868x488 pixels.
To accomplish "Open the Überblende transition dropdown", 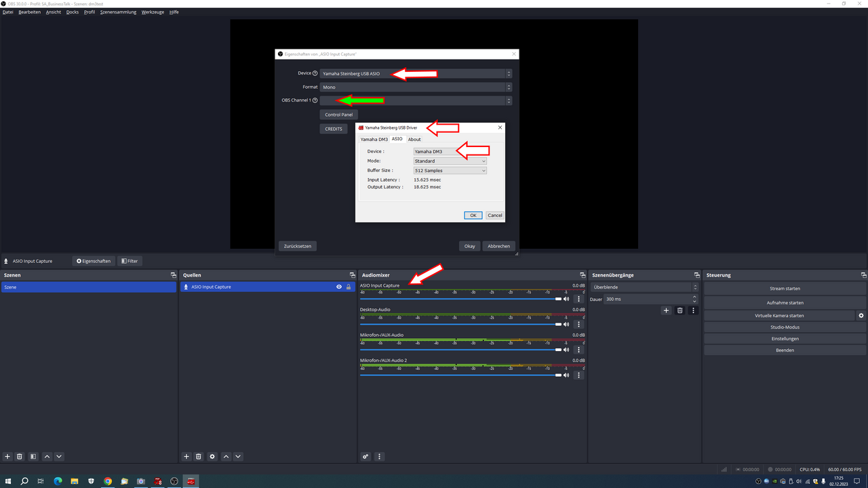I will (x=644, y=287).
